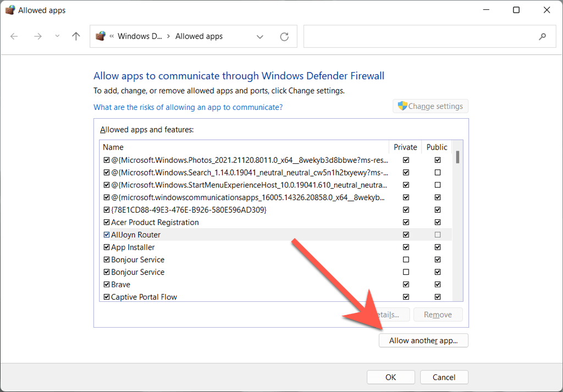Go up one folder level
Viewport: 563px width, 392px height.
pos(76,36)
